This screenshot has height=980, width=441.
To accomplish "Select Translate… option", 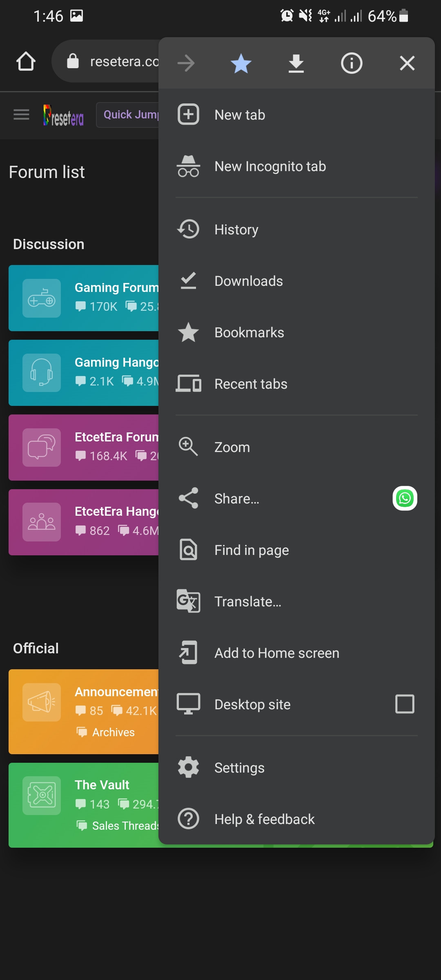I will (296, 601).
